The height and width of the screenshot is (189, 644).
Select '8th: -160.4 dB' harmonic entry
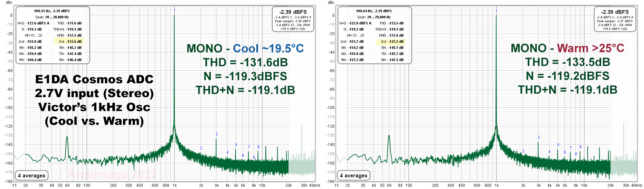(30, 60)
